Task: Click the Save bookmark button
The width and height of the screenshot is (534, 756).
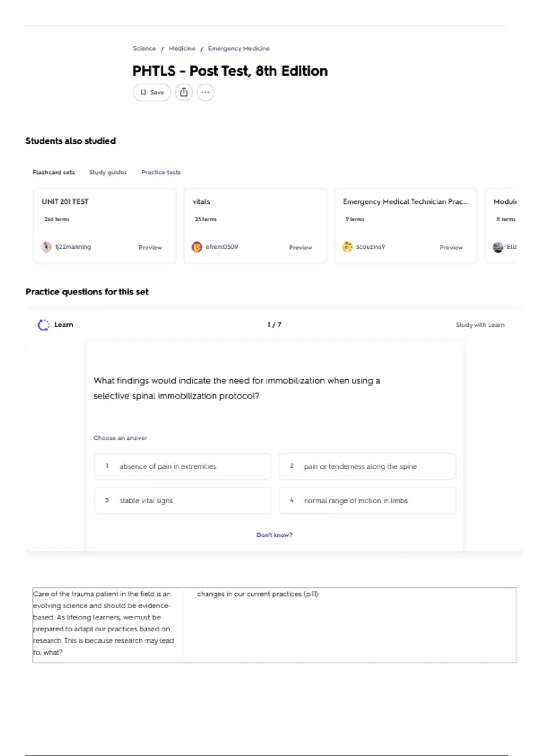Action: pos(152,92)
